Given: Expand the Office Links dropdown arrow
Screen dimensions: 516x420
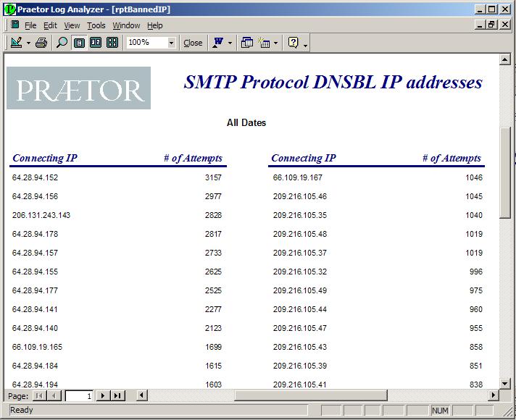Looking at the screenshot, I should point(230,43).
